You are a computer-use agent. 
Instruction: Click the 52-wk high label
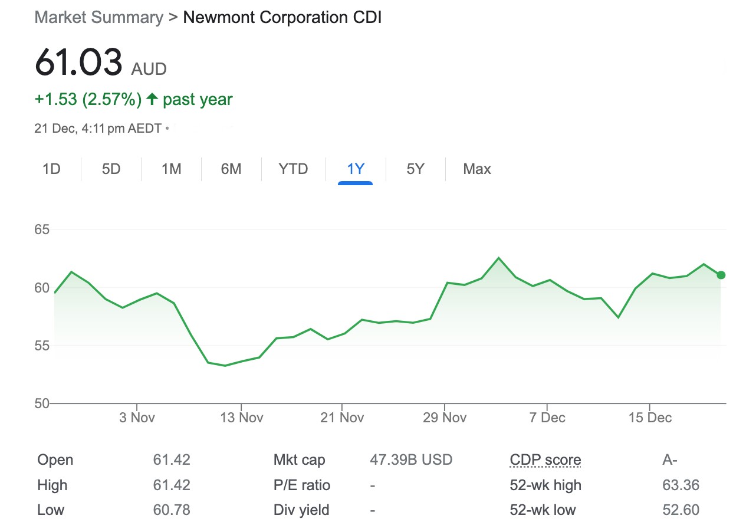(545, 485)
